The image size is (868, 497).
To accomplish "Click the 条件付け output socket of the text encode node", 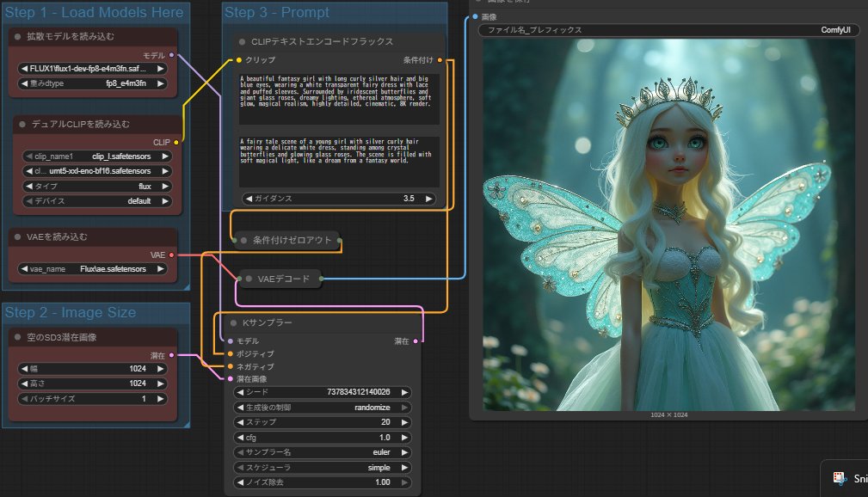I will click(440, 60).
